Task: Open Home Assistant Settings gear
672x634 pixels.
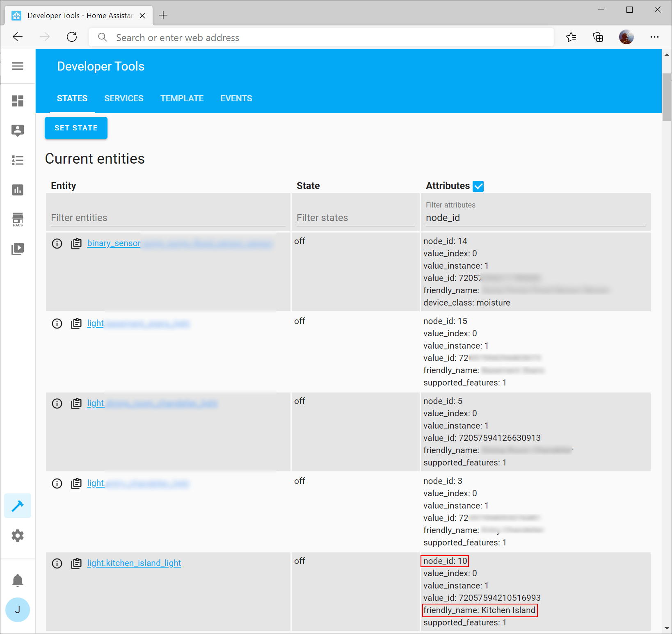Action: (x=18, y=536)
